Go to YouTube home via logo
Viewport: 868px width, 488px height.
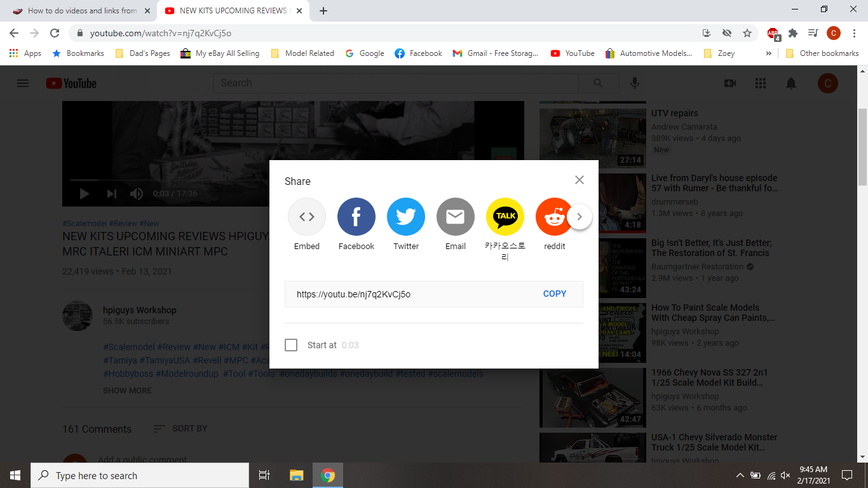[71, 83]
